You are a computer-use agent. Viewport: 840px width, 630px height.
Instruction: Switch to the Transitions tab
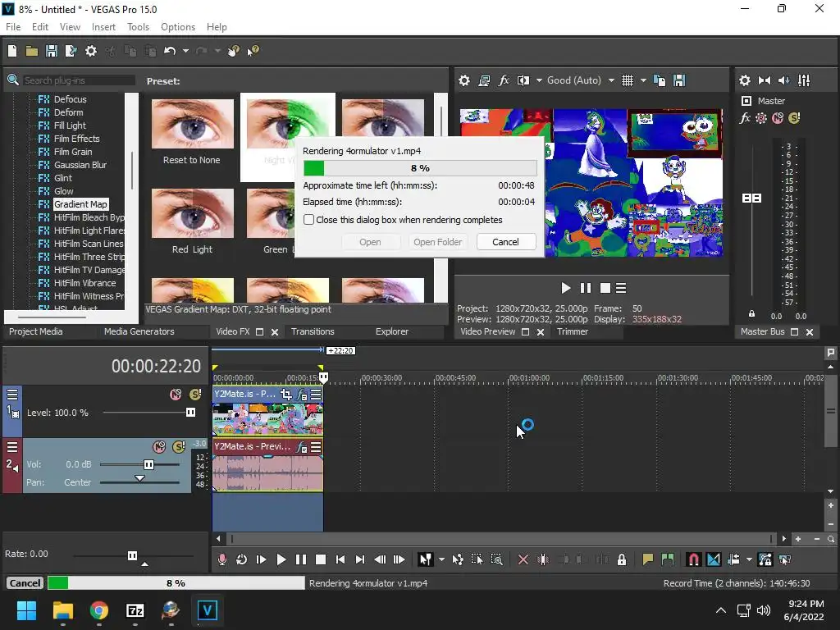tap(313, 331)
